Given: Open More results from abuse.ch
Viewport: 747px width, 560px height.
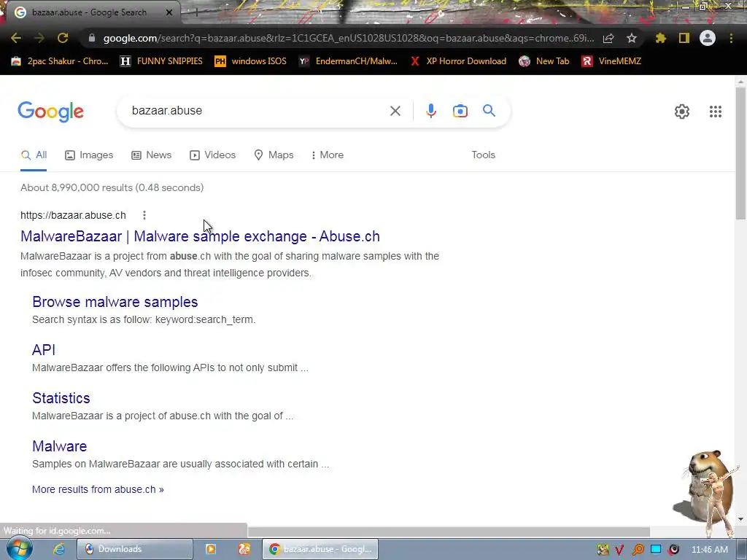Looking at the screenshot, I should coord(98,489).
